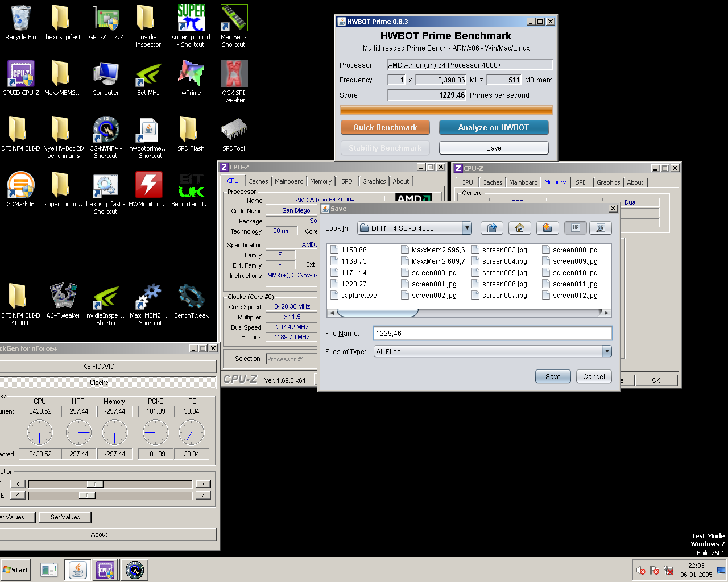Image resolution: width=728 pixels, height=582 pixels.
Task: Click the File Name input field
Action: point(493,334)
